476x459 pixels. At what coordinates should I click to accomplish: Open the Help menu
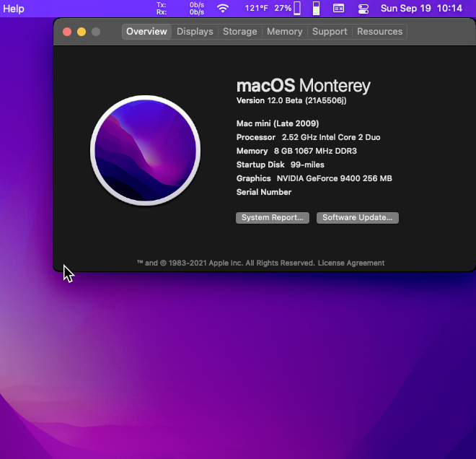[14, 9]
